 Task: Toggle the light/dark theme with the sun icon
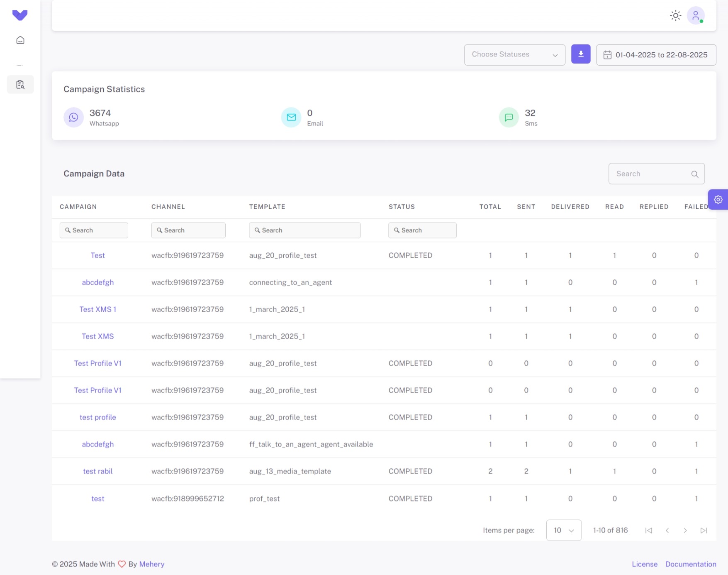click(x=675, y=15)
